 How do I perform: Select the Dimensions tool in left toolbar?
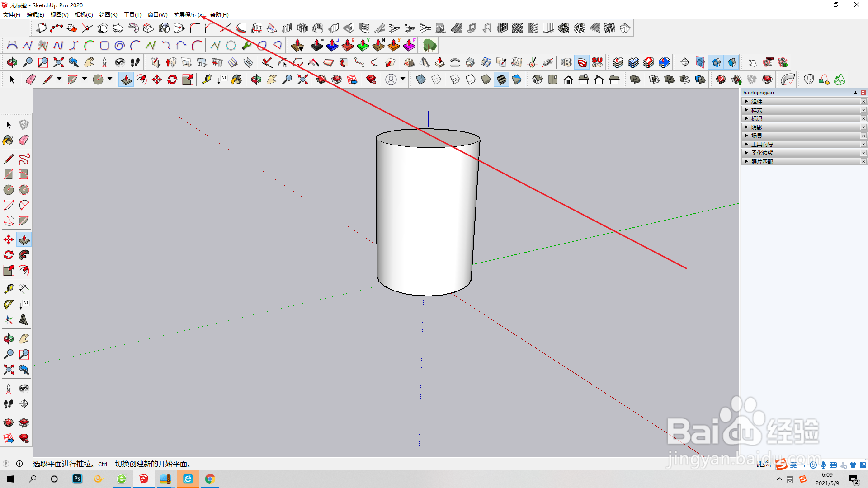24,289
